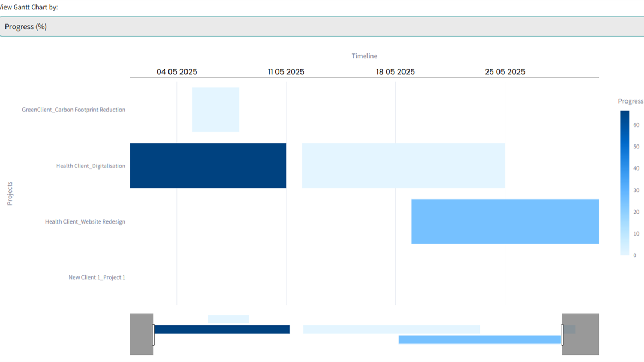The width and height of the screenshot is (644, 362).
Task: Click the New Client 1_Project 1 label
Action: point(97,277)
